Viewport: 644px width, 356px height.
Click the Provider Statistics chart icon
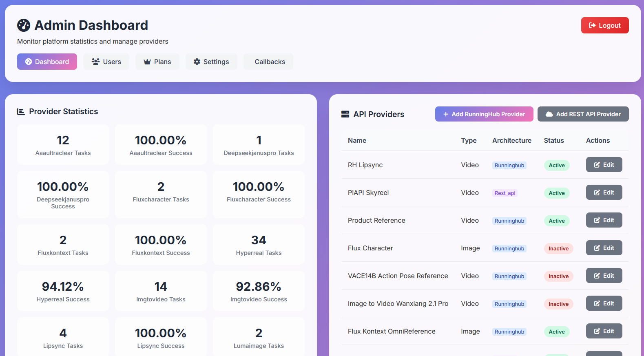pyautogui.click(x=21, y=112)
